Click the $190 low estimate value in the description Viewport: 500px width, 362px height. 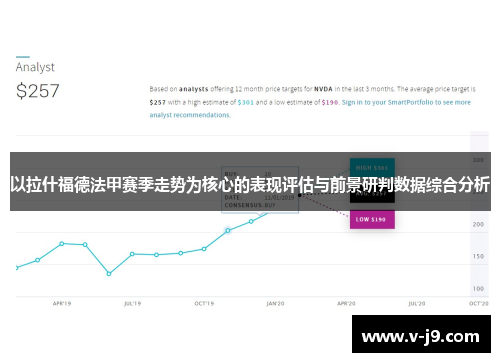point(330,103)
